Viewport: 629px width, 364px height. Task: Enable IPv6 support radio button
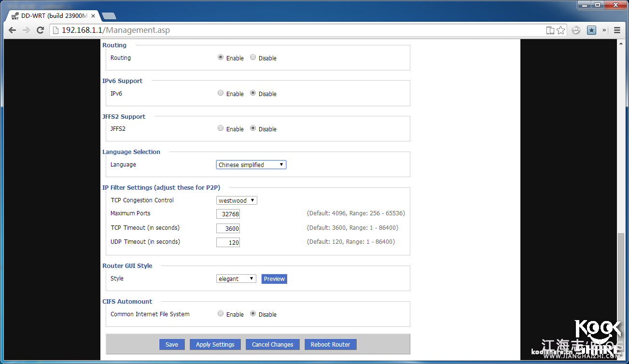[x=221, y=93]
